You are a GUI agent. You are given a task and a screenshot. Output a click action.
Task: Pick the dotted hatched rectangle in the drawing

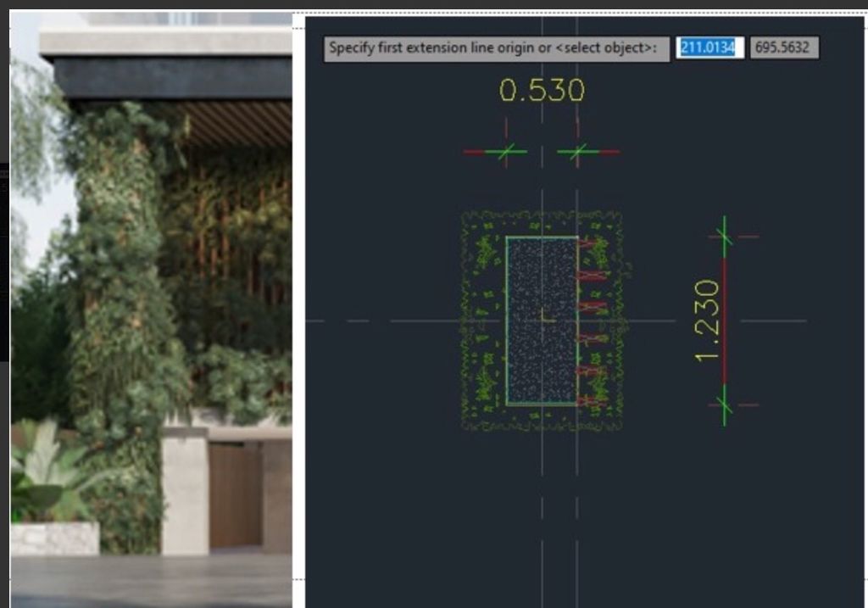pyautogui.click(x=542, y=321)
